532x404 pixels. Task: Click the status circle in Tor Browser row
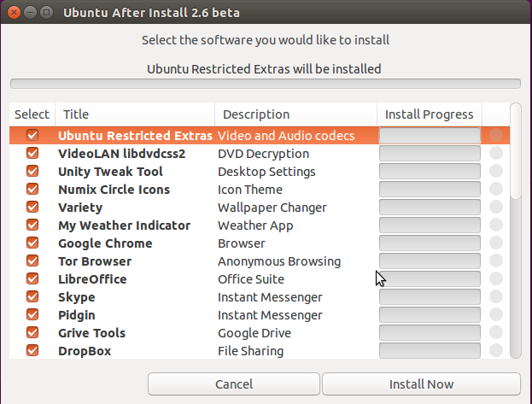click(496, 261)
